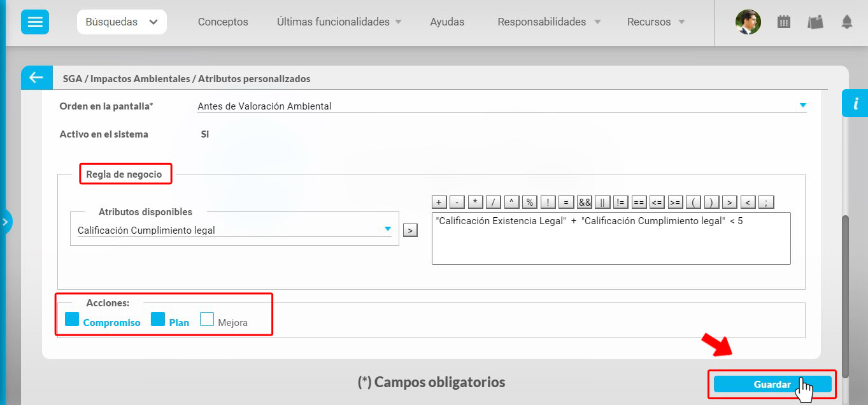The width and height of the screenshot is (868, 405).
Task: Expand the Últimas funcionalidades menu
Action: pos(339,22)
